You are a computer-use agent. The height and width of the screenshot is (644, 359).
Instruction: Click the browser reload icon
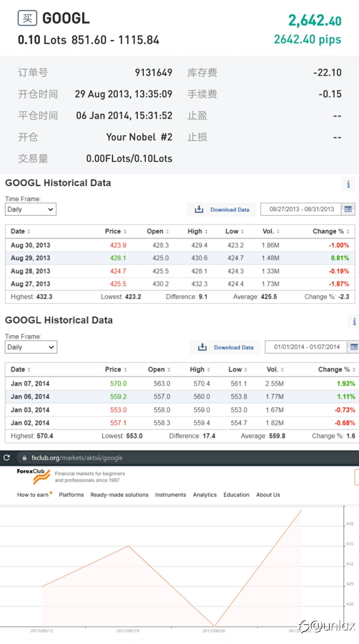click(x=7, y=458)
